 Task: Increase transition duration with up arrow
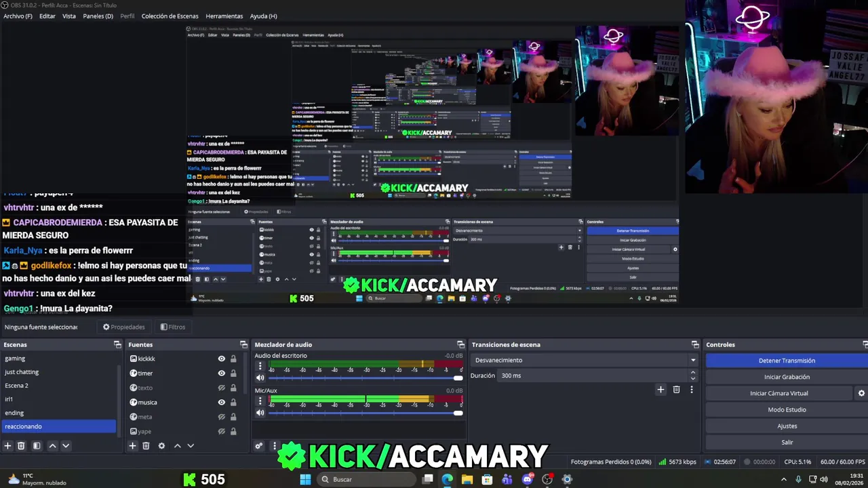pyautogui.click(x=692, y=372)
